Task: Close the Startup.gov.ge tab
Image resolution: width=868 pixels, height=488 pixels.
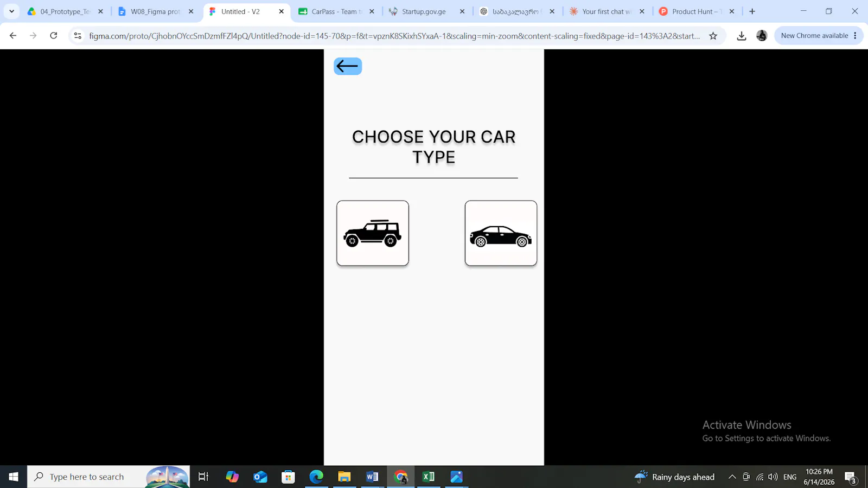Action: (x=462, y=11)
